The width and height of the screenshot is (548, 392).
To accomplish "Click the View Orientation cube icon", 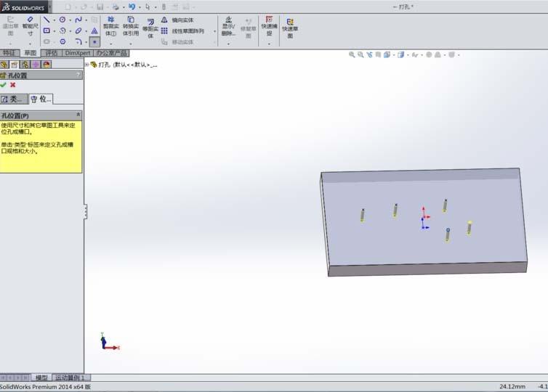I will 387,54.
